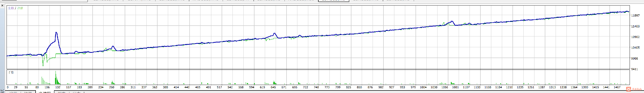Click the 手数 label in volume panel
This screenshot has height=93, width=644.
coord(11,73)
